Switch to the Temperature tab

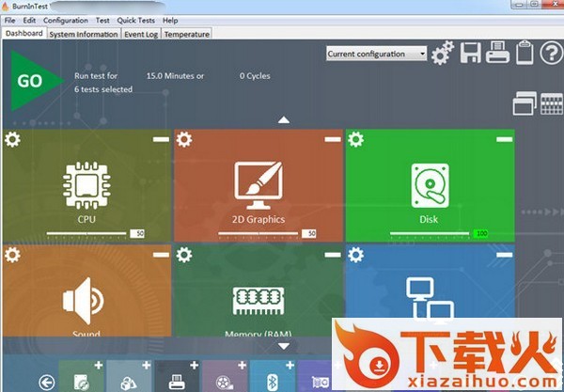pyautogui.click(x=187, y=34)
